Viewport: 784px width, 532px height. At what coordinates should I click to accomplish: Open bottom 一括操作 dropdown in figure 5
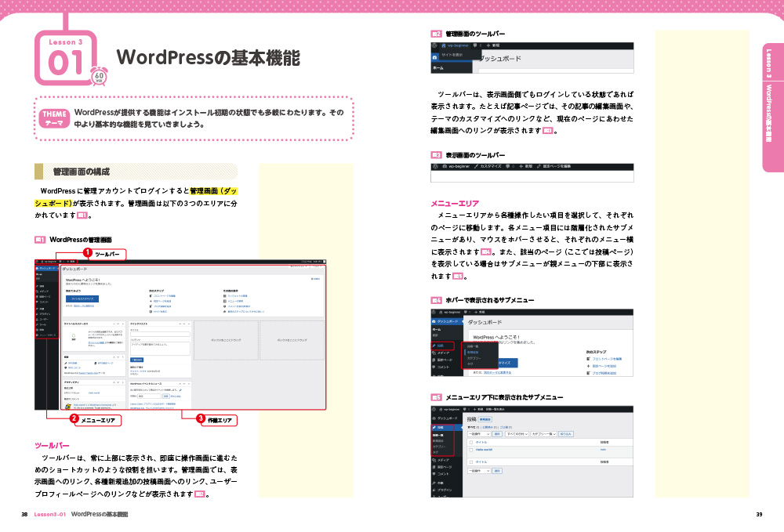click(478, 471)
